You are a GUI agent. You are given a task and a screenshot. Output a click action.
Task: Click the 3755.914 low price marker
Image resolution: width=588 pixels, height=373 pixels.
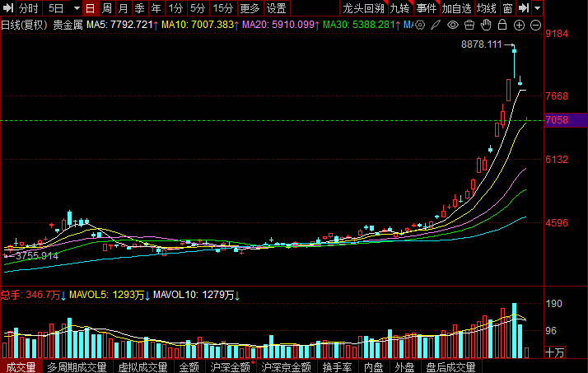coord(37,256)
